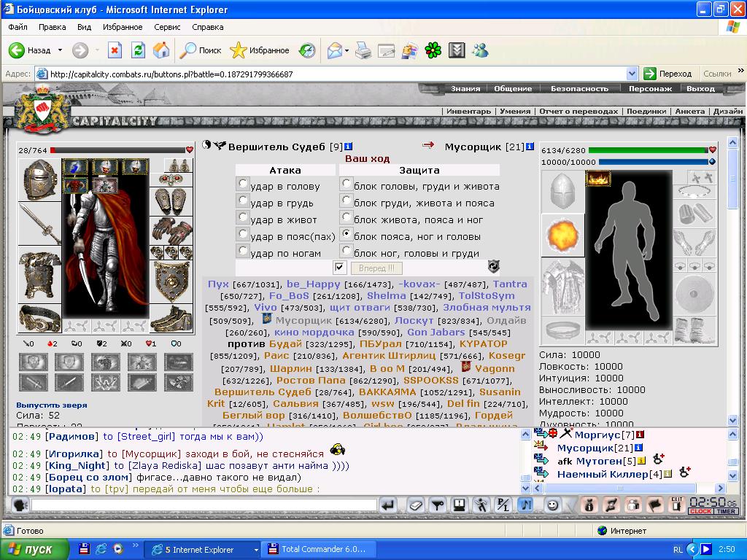
Task: Expand taskbar Internet Explorer group dropdown
Action: [256, 550]
